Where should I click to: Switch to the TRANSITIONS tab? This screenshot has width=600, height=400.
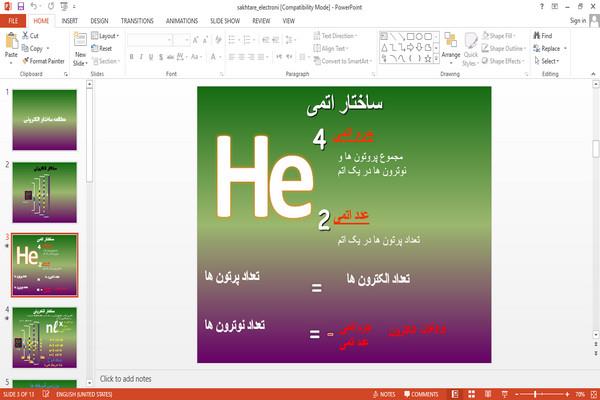pos(137,21)
